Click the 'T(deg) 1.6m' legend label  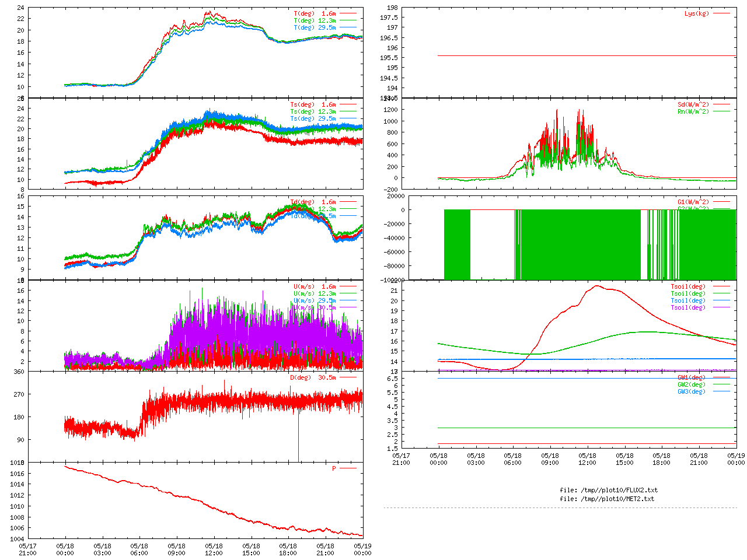click(x=315, y=13)
